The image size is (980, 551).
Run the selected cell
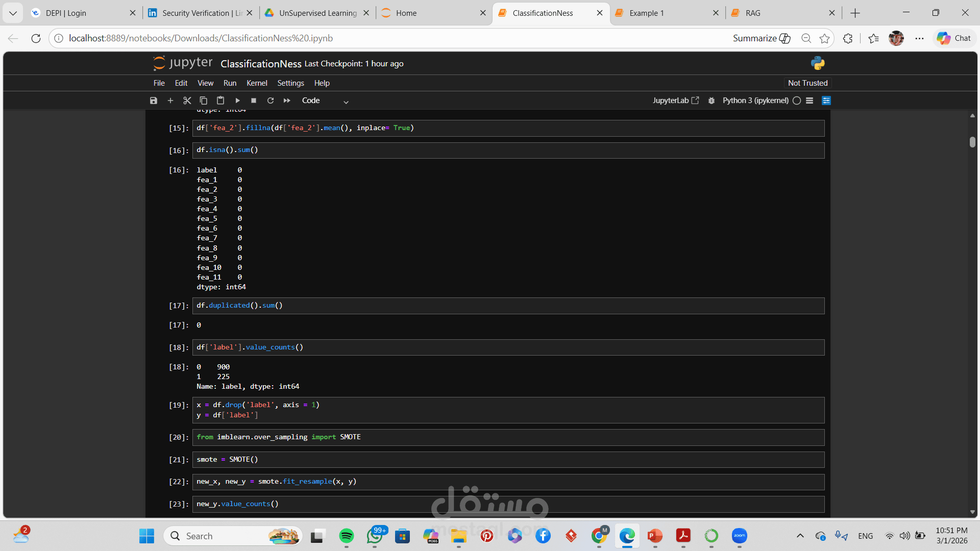click(237, 101)
